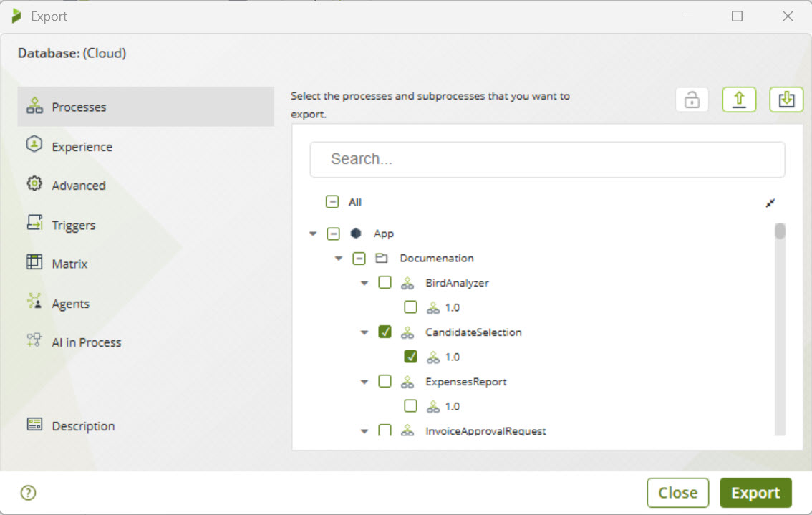Switch to the Triggers section
The image size is (812, 515).
point(73,225)
